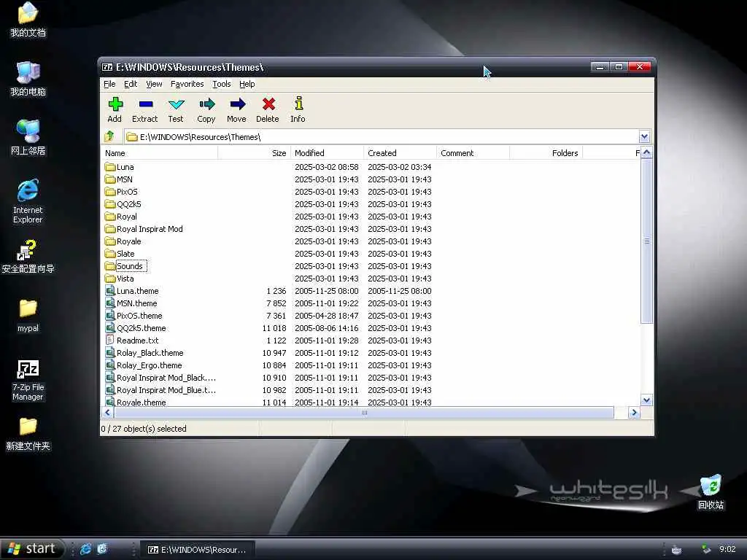This screenshot has height=560, width=747.
Task: Click the vertical scrollbar up arrow
Action: pos(646,153)
